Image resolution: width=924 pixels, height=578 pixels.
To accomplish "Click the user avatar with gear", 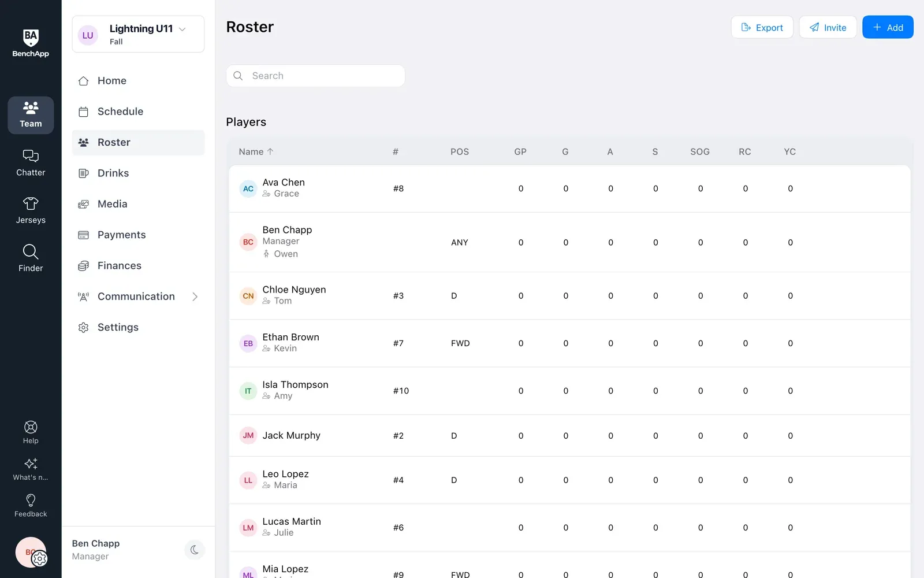I will click(31, 553).
